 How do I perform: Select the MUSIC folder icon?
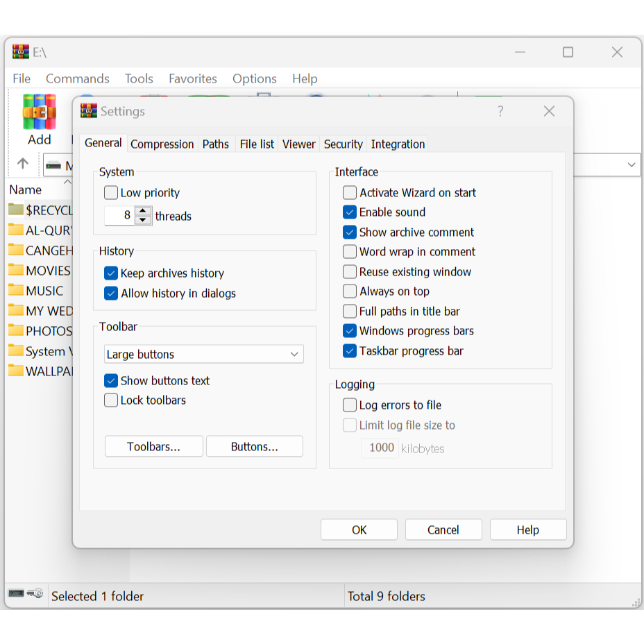(16, 290)
